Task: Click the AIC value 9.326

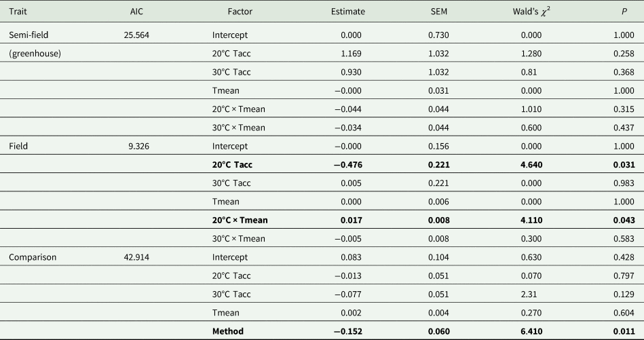Action: 136,146
